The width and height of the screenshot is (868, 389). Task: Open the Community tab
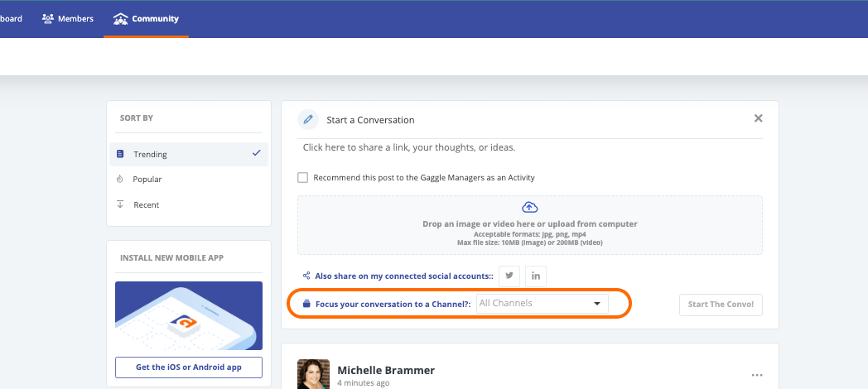coord(146,19)
